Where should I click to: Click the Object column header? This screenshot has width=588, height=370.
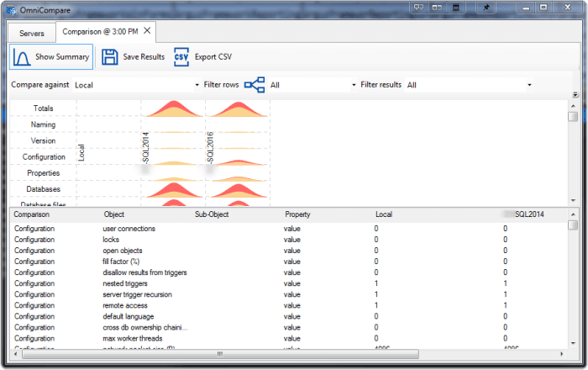114,214
